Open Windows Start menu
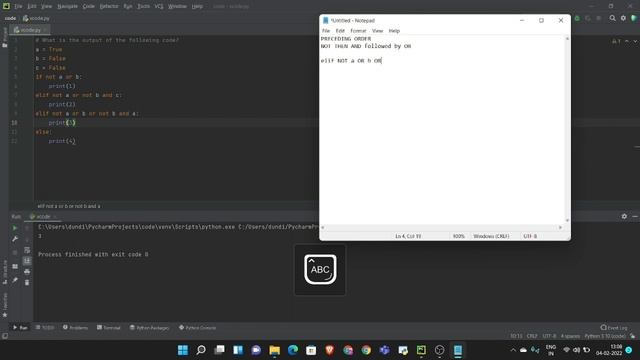 pos(183,350)
